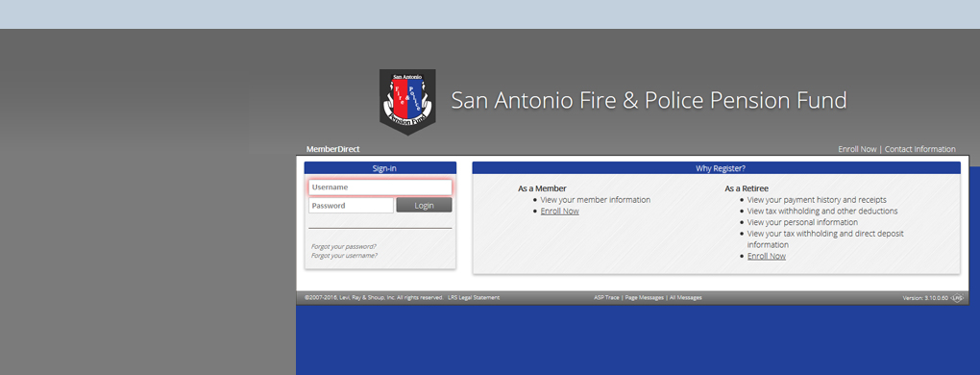Click the As a Retiree heading

pyautogui.click(x=747, y=188)
